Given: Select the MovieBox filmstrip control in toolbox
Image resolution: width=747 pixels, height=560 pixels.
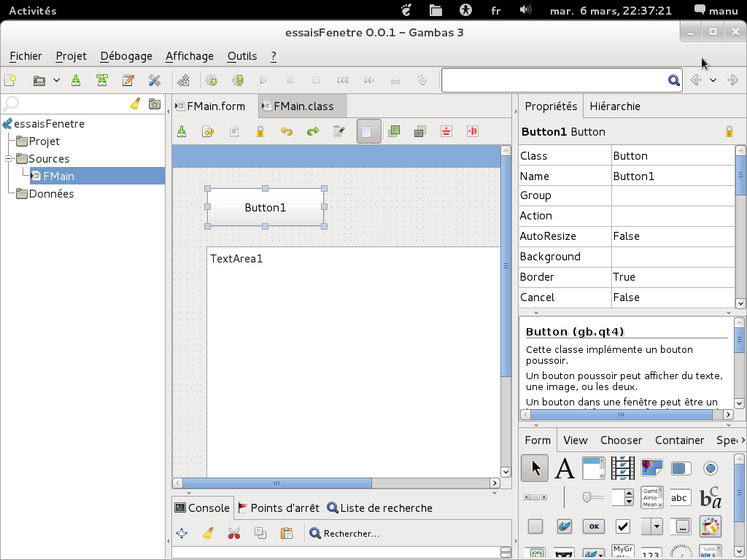Looking at the screenshot, I should 623,468.
